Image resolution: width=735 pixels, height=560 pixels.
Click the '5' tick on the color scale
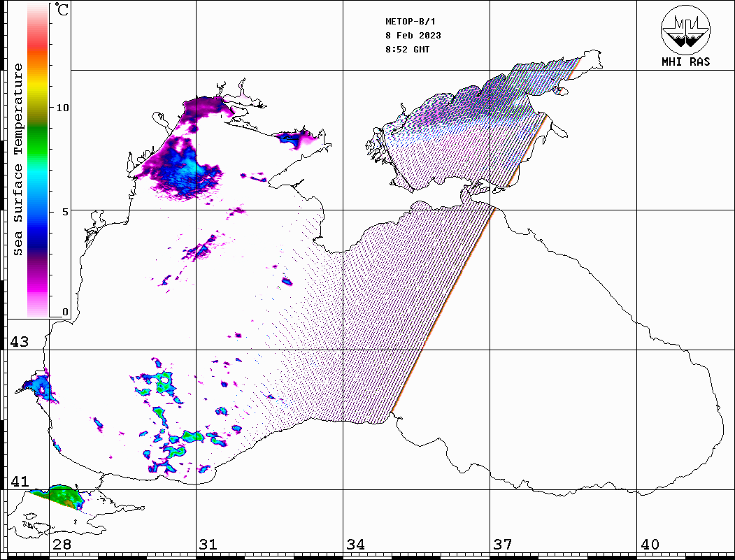click(x=66, y=212)
